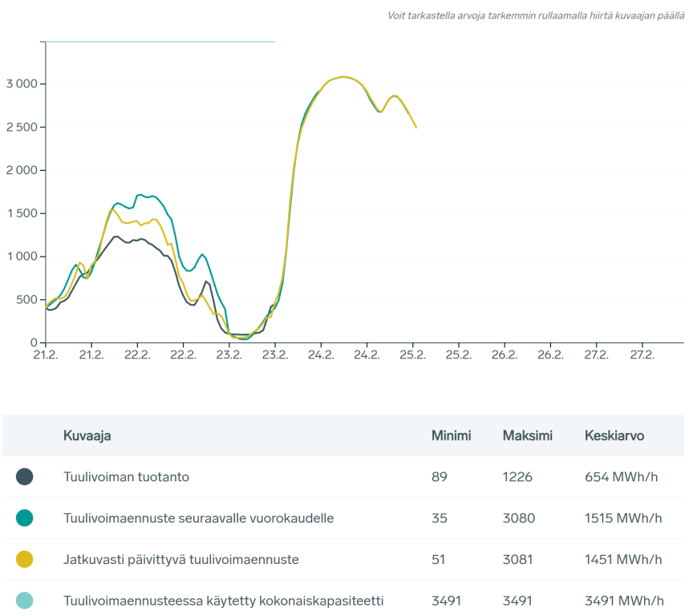This screenshot has height=616, width=697.
Task: Click the yellow Jatkuvasti päivittyvä legend dot
Action: (24, 559)
